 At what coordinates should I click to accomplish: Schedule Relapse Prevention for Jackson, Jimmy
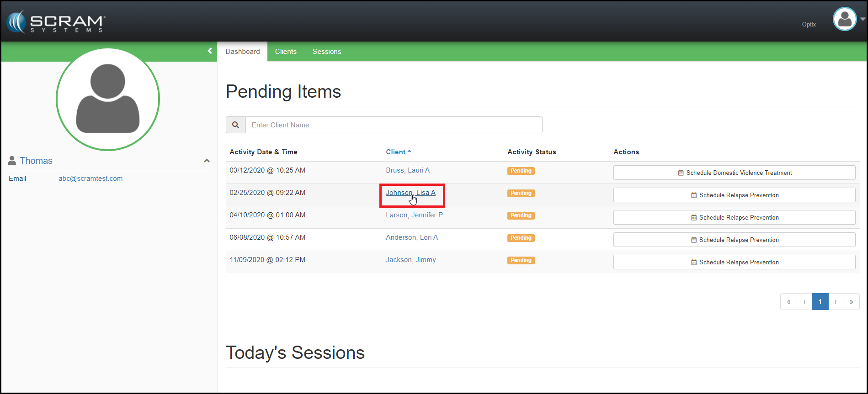click(734, 262)
